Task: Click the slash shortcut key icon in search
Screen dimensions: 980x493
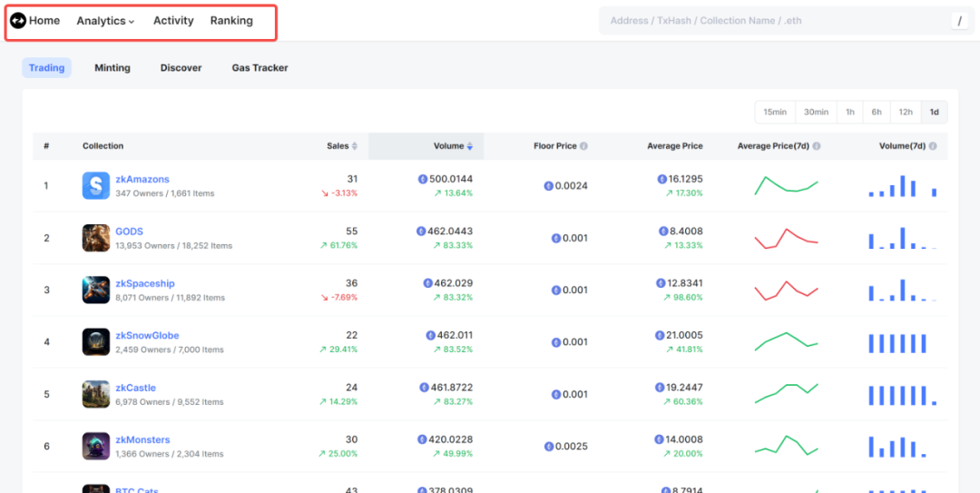Action: coord(959,21)
